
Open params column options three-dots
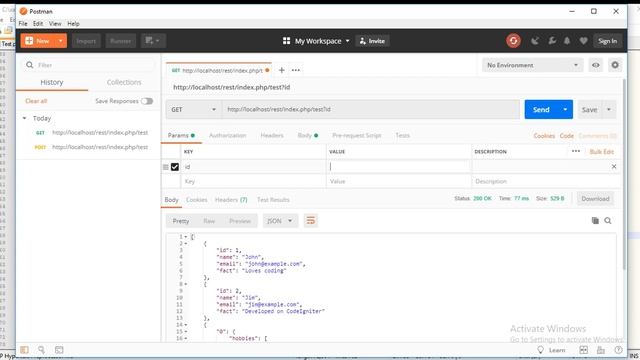[576, 151]
